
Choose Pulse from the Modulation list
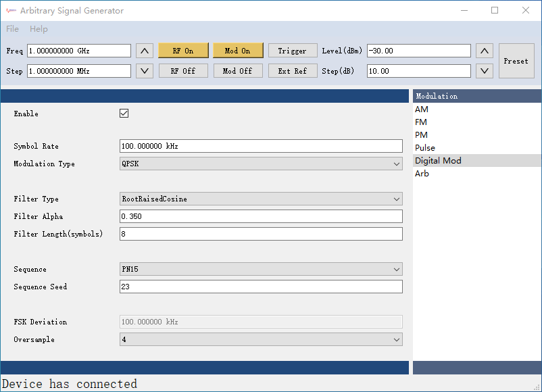(x=425, y=148)
